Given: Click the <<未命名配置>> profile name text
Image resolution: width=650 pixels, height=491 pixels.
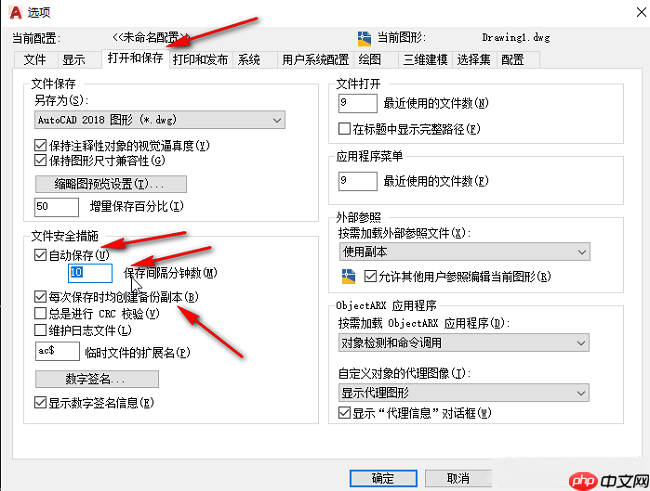Looking at the screenshot, I should tap(151, 38).
